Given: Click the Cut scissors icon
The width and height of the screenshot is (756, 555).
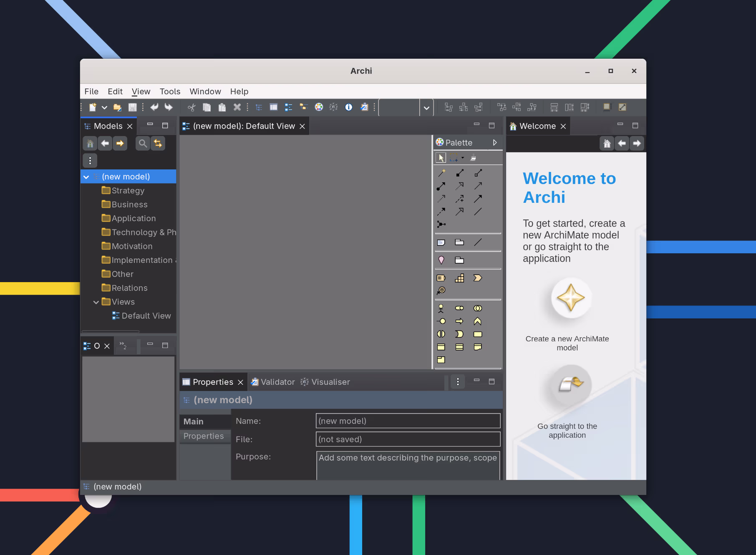Looking at the screenshot, I should (x=192, y=107).
